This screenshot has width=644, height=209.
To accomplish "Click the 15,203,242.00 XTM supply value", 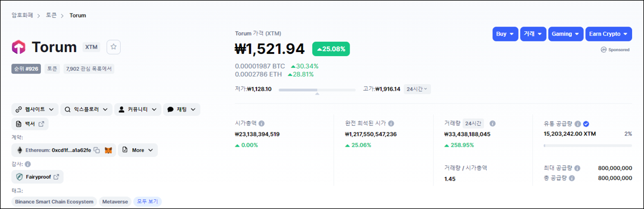I will tap(570, 134).
